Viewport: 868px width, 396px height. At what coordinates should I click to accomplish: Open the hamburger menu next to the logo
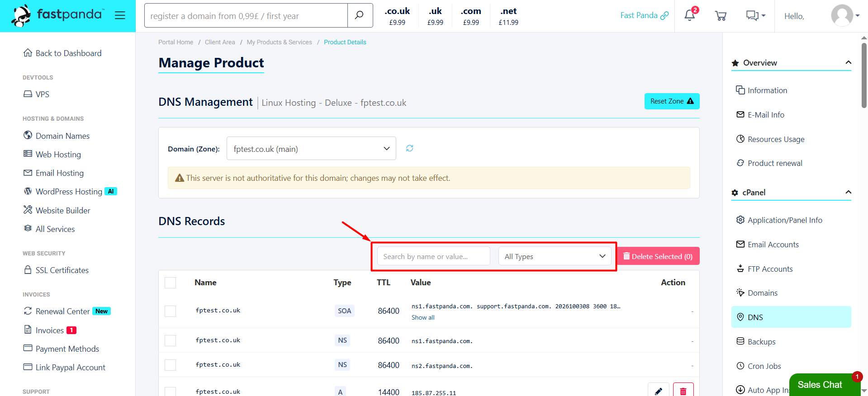pyautogui.click(x=120, y=15)
